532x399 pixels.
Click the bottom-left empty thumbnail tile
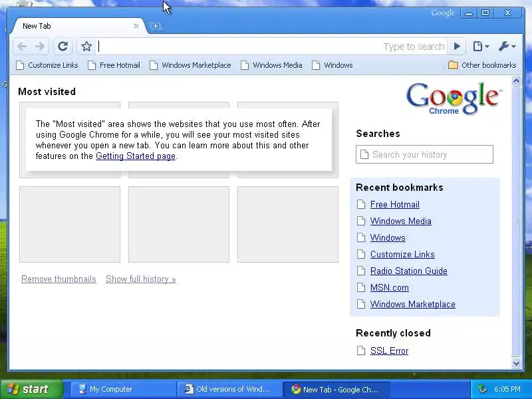tap(70, 224)
